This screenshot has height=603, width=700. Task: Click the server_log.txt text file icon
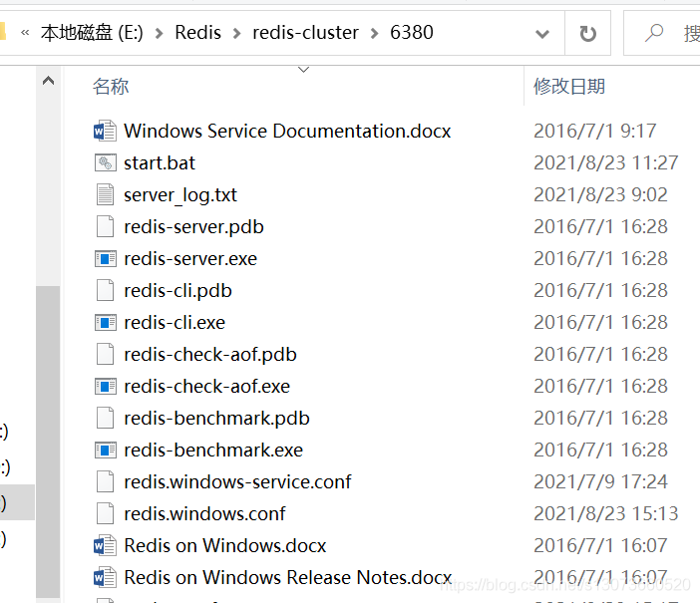tap(105, 194)
